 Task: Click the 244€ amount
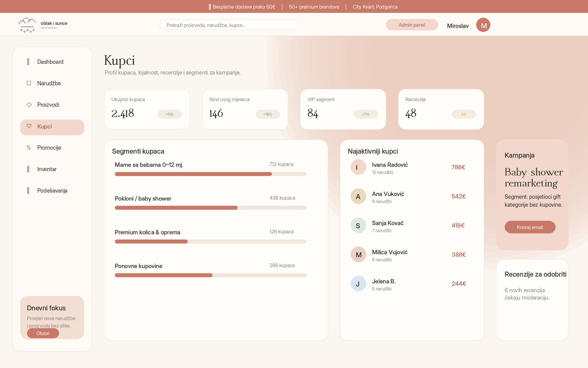pos(459,284)
